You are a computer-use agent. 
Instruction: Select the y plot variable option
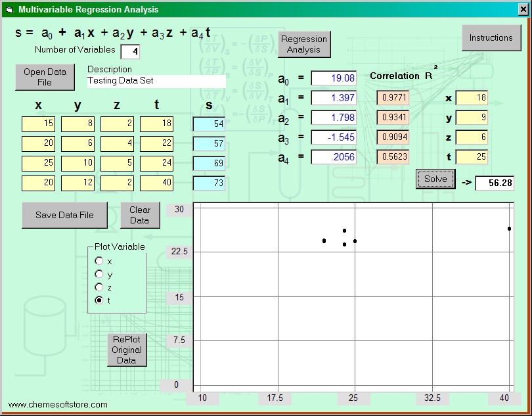[99, 274]
